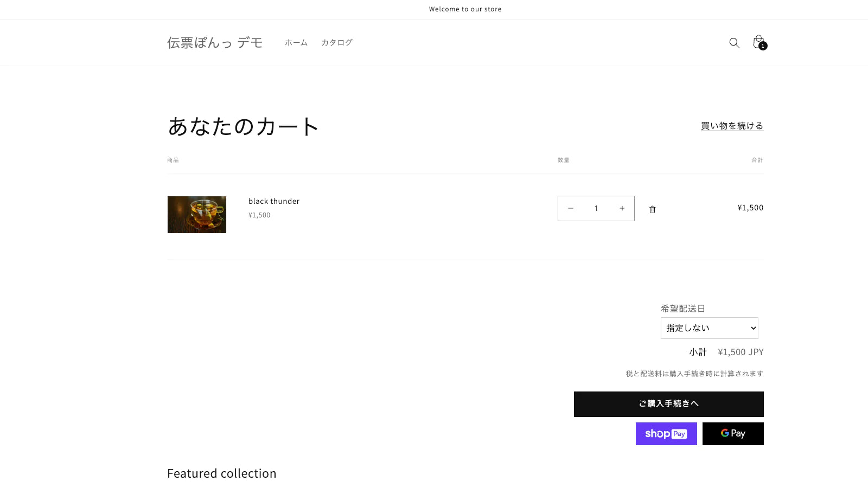Increase quantity with the plus button
The width and height of the screenshot is (868, 488).
622,208
